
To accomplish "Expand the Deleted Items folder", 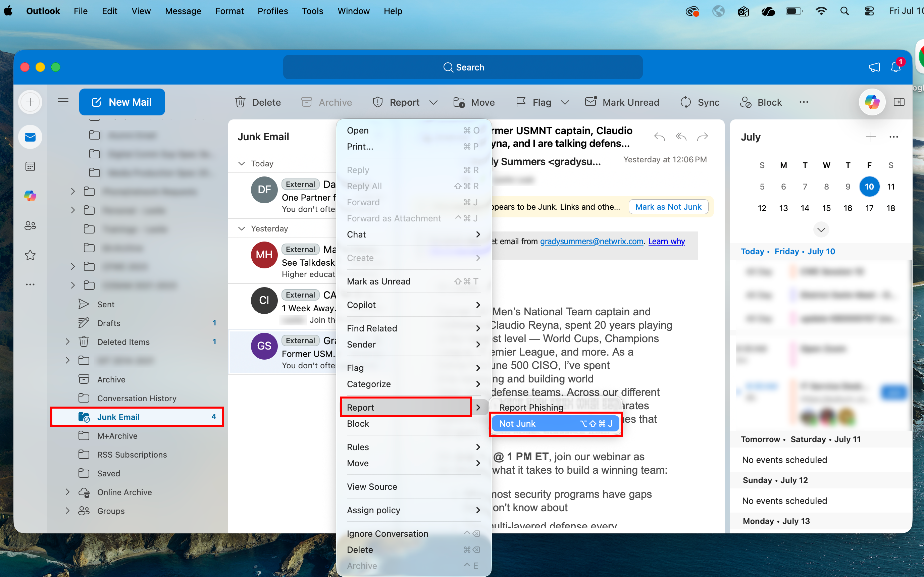I will (x=67, y=342).
